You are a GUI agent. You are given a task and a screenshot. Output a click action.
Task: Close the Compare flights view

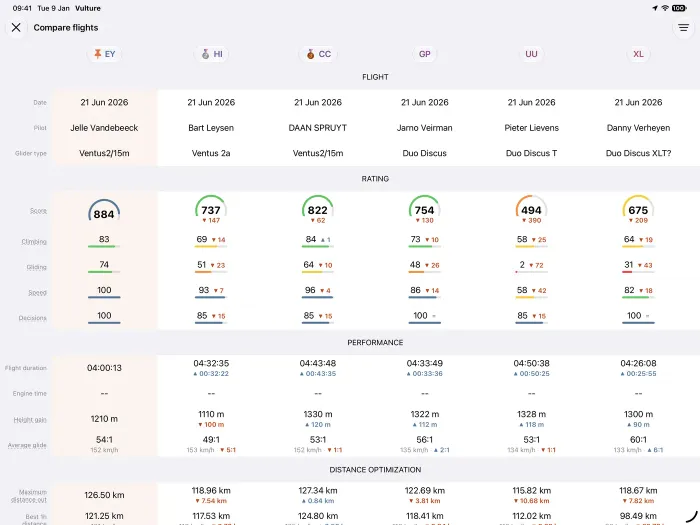(x=16, y=28)
